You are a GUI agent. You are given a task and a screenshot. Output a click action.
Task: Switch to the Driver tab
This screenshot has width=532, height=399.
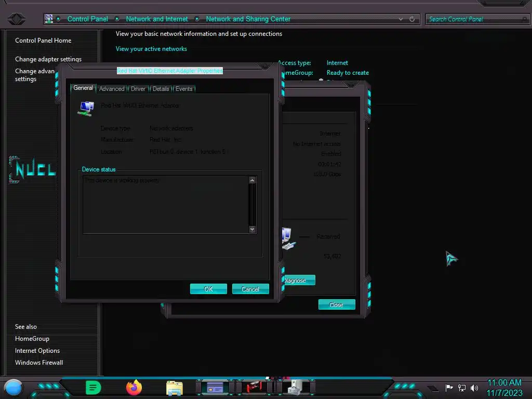point(138,88)
